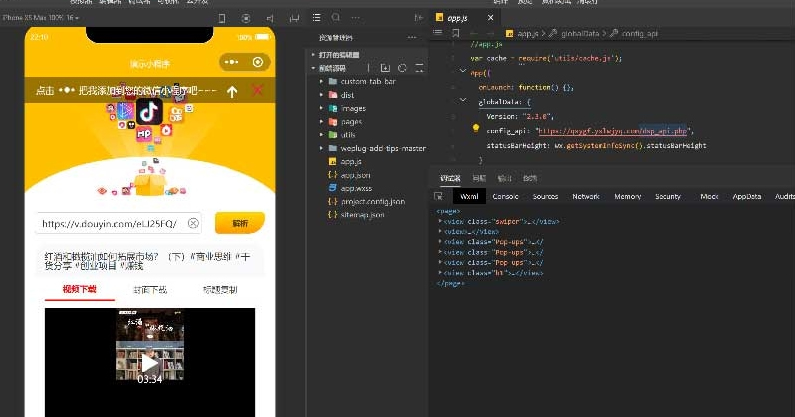This screenshot has width=795, height=417.
Task: Select the Network debugger tab
Action: (x=586, y=196)
